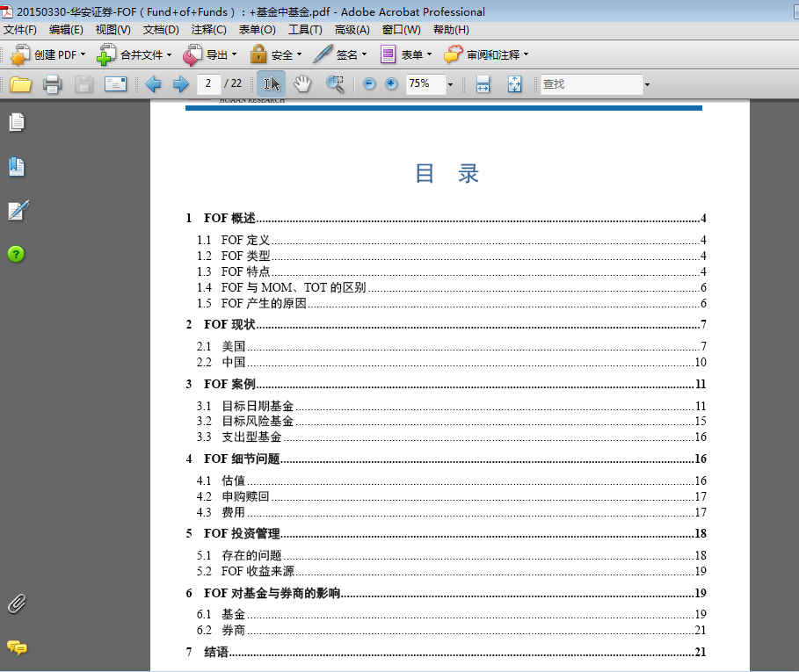Go to the previous page arrow

[x=153, y=84]
